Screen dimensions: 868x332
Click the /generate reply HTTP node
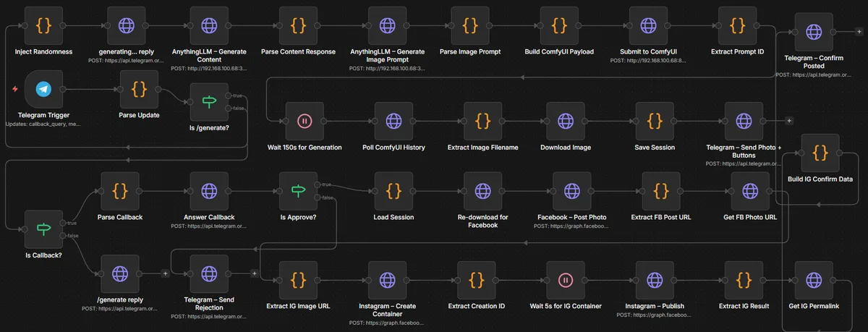(120, 273)
